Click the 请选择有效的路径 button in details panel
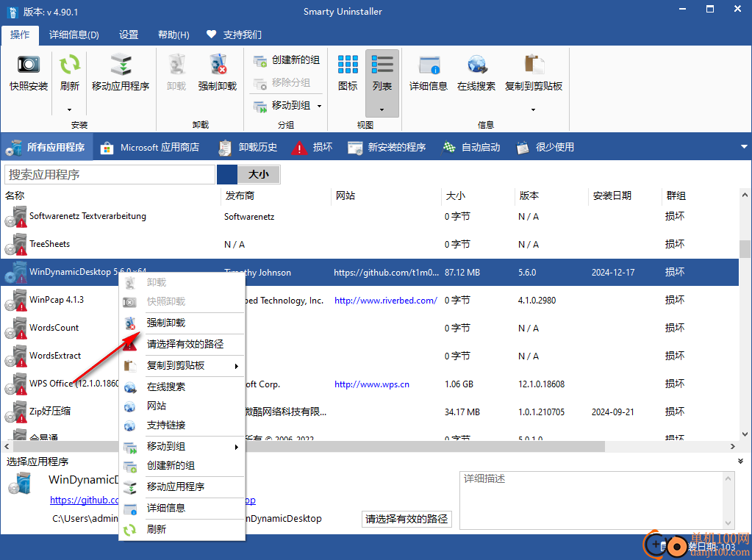752x560 pixels. pyautogui.click(x=407, y=519)
